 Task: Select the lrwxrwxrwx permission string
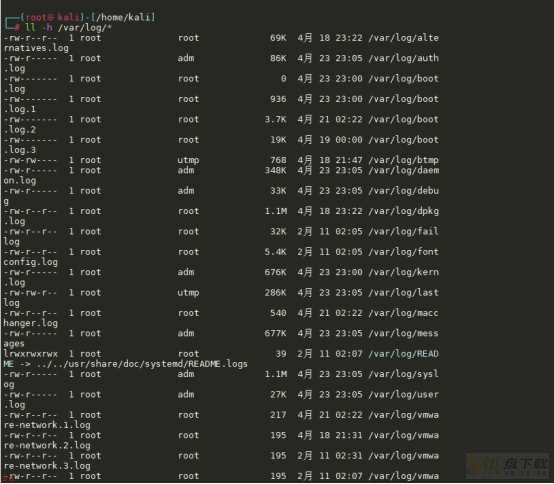(31, 354)
